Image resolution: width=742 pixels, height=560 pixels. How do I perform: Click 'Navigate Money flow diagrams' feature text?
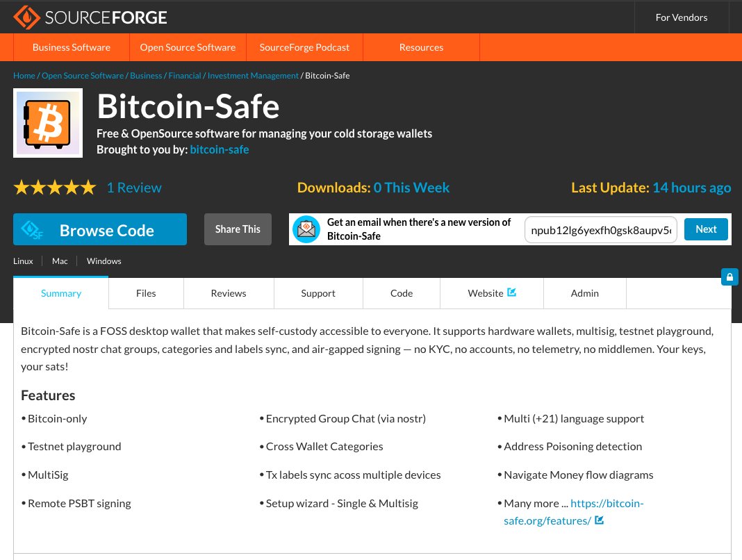[x=579, y=475]
